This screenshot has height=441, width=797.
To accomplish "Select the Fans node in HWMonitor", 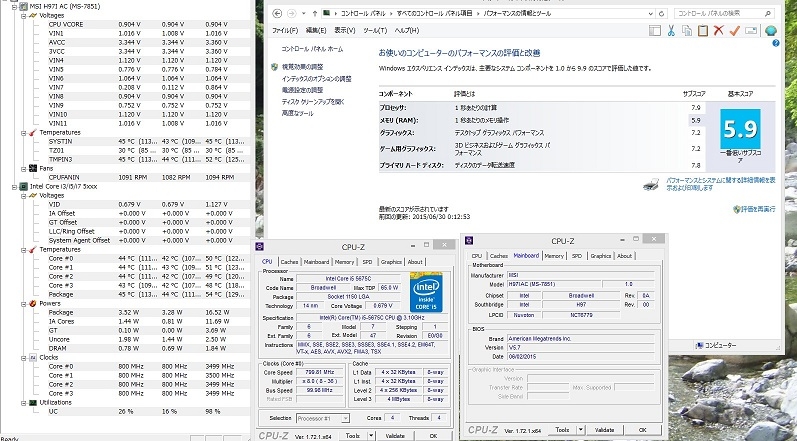I will (x=47, y=168).
